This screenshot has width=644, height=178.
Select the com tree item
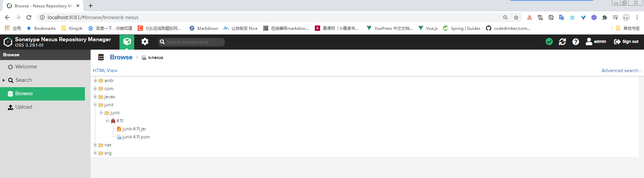pyautogui.click(x=109, y=88)
